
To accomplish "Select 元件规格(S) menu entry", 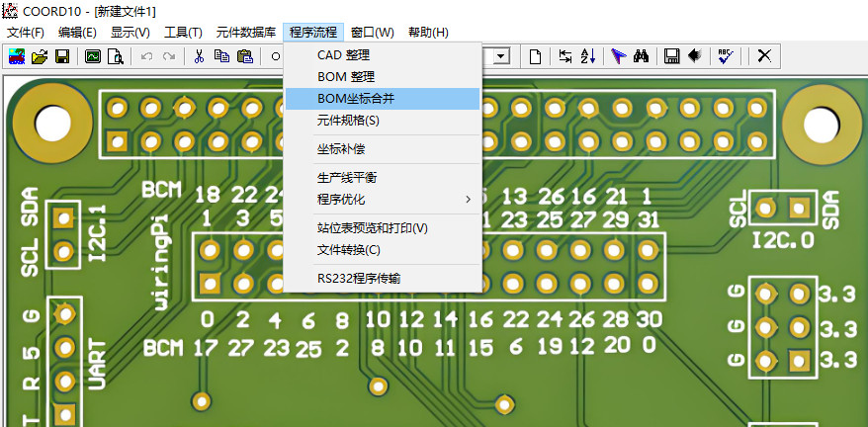I will click(383, 121).
